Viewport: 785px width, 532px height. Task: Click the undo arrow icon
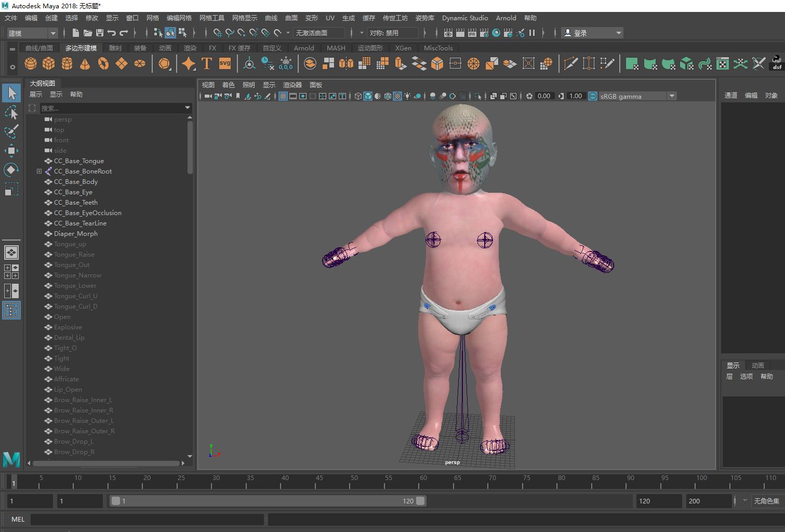click(x=112, y=33)
